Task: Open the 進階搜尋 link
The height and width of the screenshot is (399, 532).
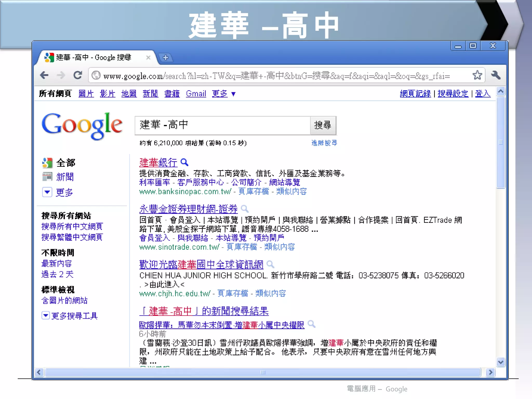Action: coord(324,143)
